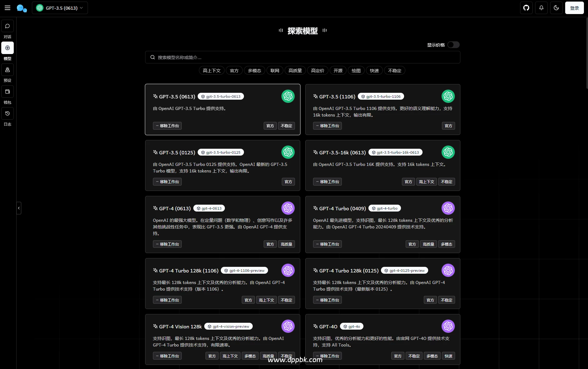Click the gpt-3.5-turbo-1106 model ID badge
The width and height of the screenshot is (588, 369).
(x=381, y=97)
